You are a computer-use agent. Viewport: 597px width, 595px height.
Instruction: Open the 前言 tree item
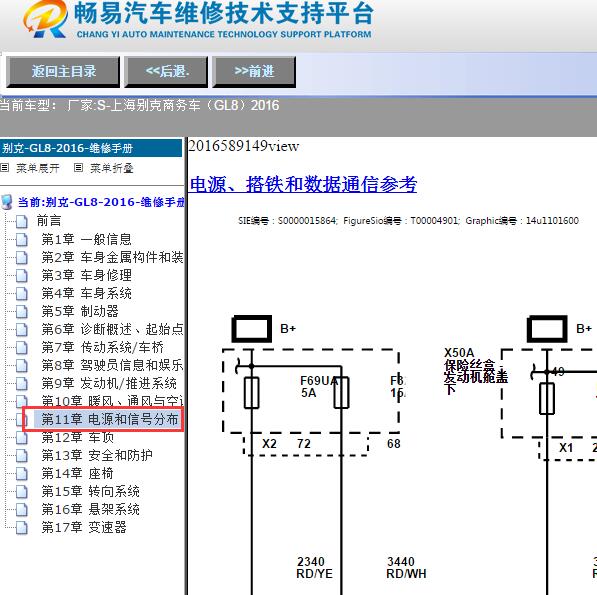[49, 221]
